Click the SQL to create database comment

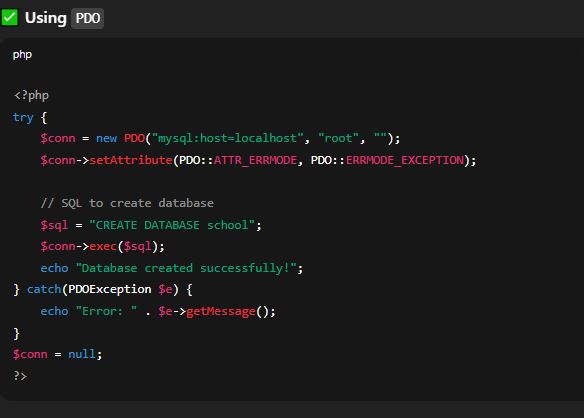127,203
